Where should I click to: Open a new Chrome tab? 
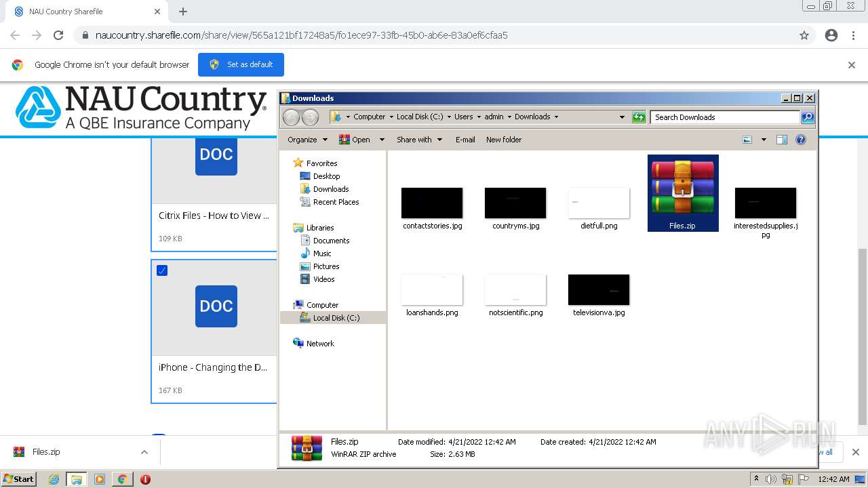click(183, 12)
